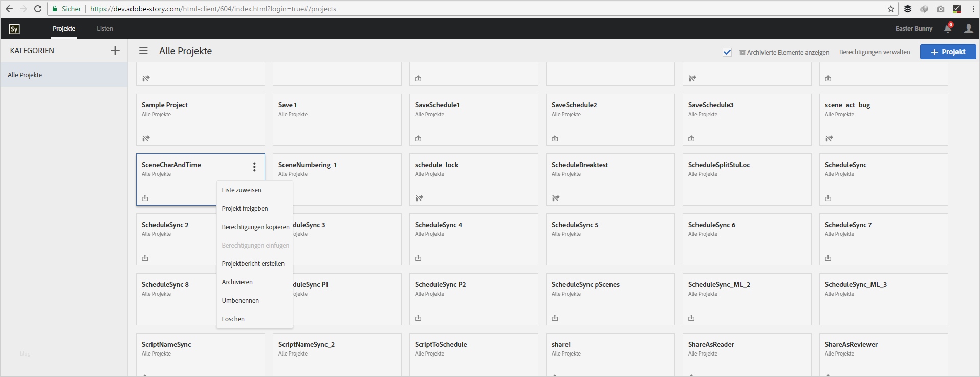
Task: Click the checkmark browser extension icon
Action: [957, 9]
